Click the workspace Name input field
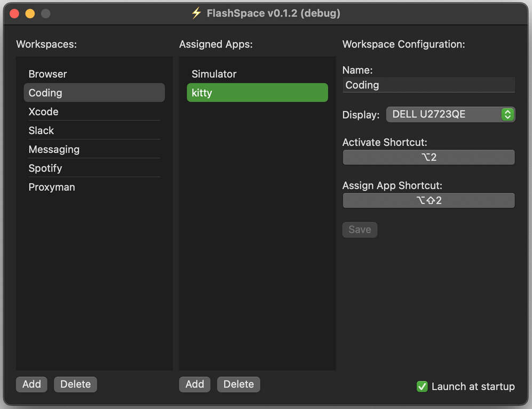532x409 pixels. pos(428,85)
